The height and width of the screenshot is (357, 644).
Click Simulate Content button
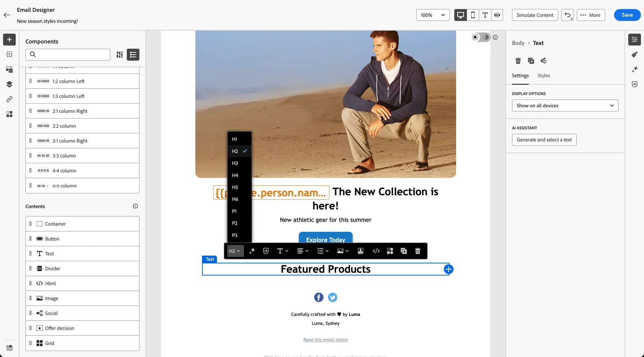click(x=535, y=15)
